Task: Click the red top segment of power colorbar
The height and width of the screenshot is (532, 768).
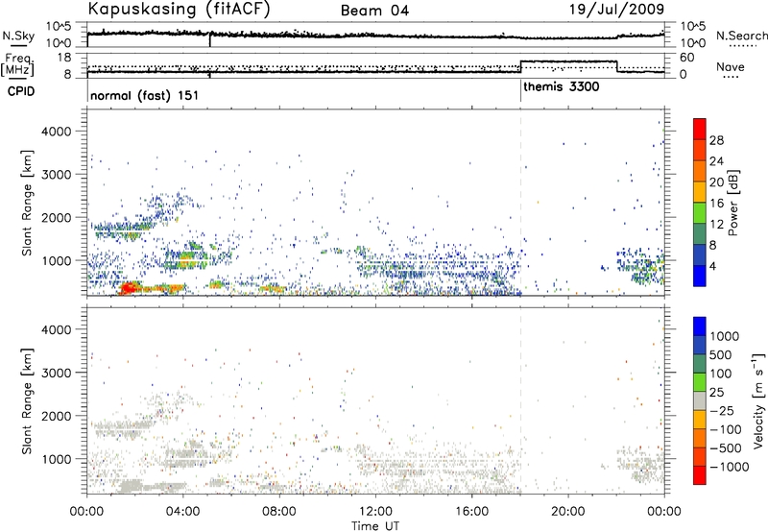Action: coord(700,130)
